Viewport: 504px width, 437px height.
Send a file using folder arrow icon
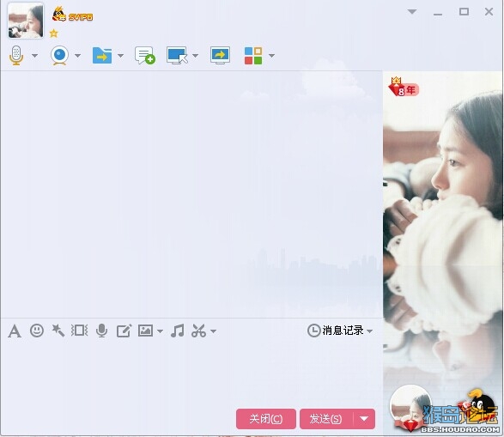pyautogui.click(x=102, y=56)
